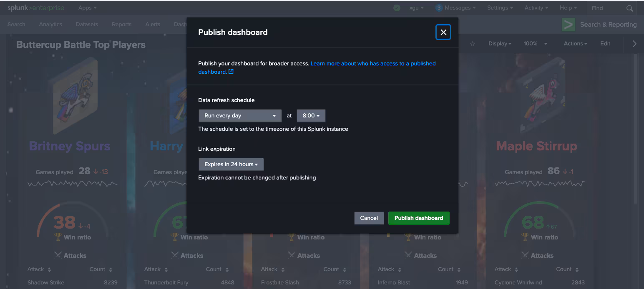Viewport: 644px width, 289px height.
Task: Cancel the publish dialog
Action: pos(369,218)
